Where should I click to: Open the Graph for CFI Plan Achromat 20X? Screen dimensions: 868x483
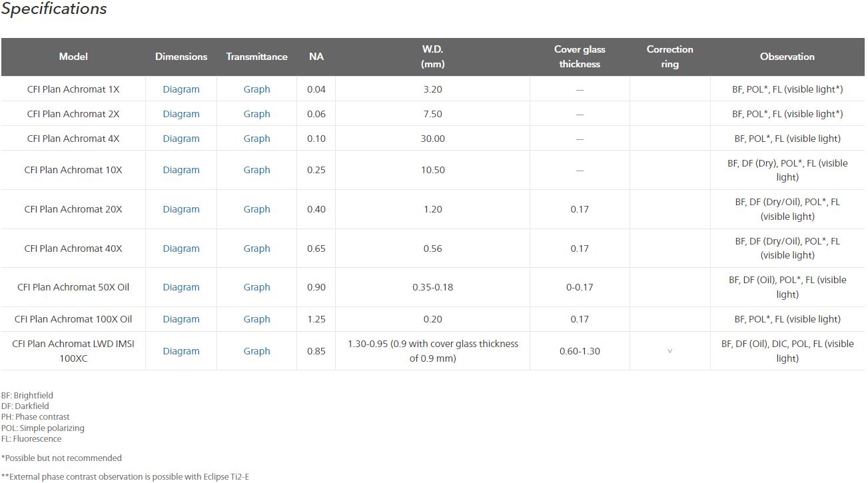(256, 209)
